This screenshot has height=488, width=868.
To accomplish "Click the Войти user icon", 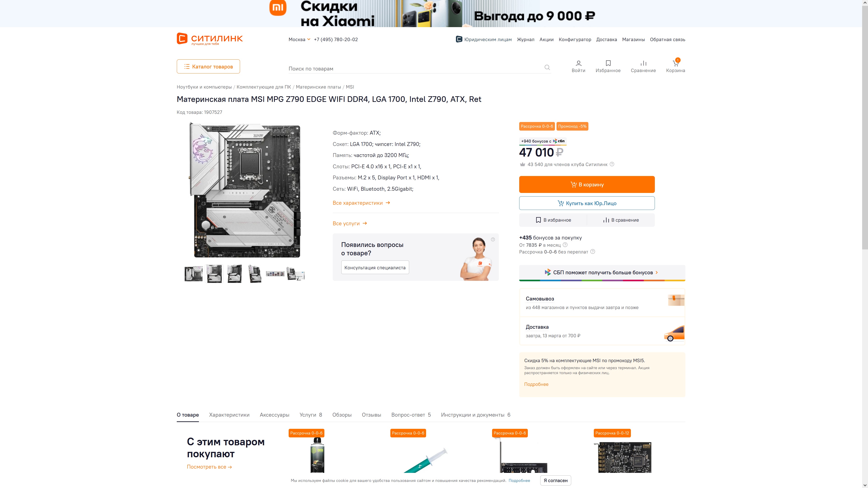I will click(579, 63).
